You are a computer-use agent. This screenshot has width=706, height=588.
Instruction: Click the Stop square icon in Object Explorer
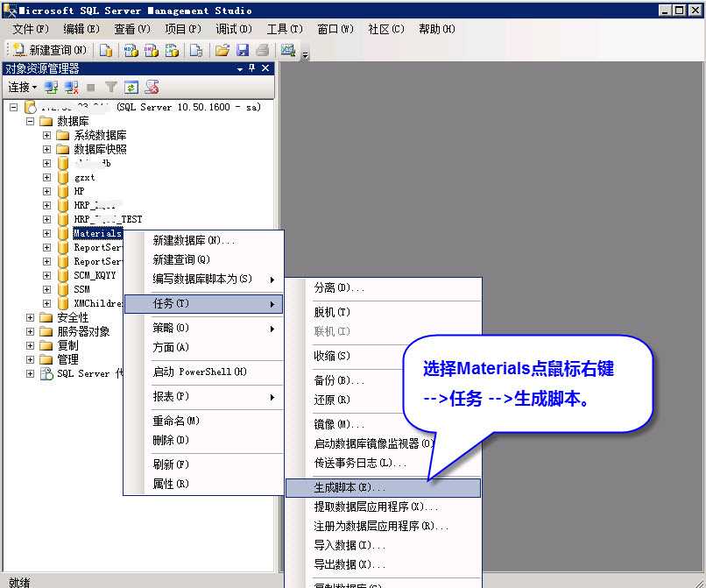pyautogui.click(x=90, y=88)
